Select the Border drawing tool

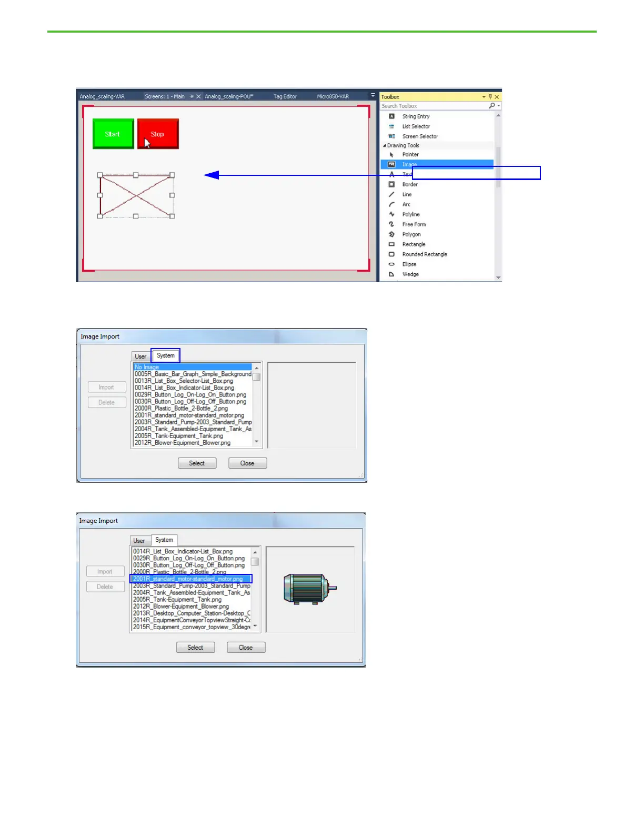click(x=437, y=184)
